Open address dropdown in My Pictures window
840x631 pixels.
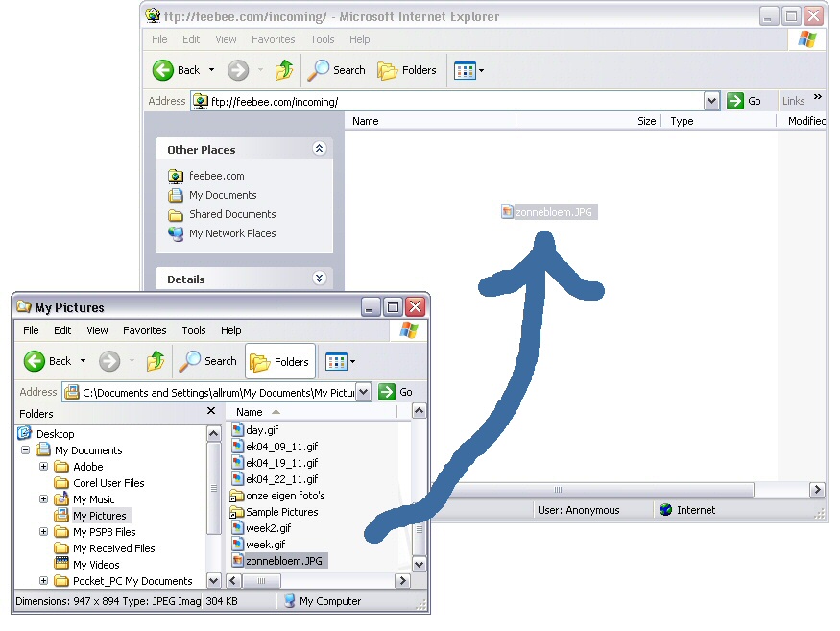pyautogui.click(x=363, y=392)
